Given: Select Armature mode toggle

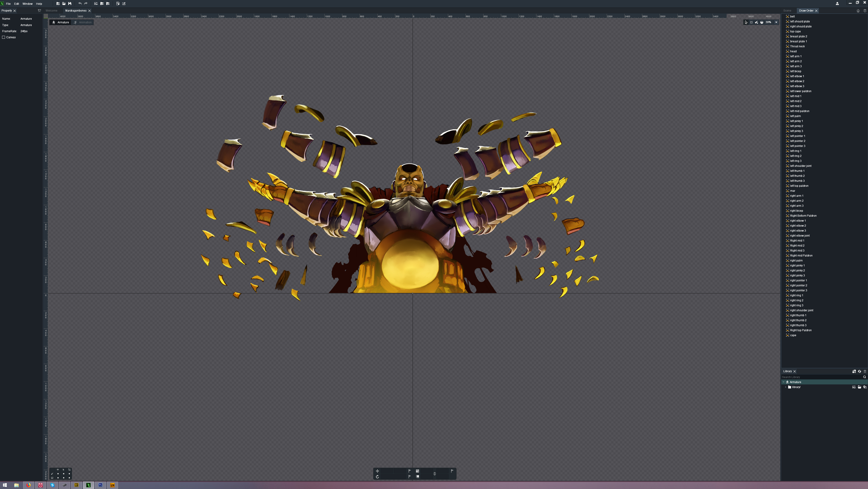Looking at the screenshot, I should [61, 22].
